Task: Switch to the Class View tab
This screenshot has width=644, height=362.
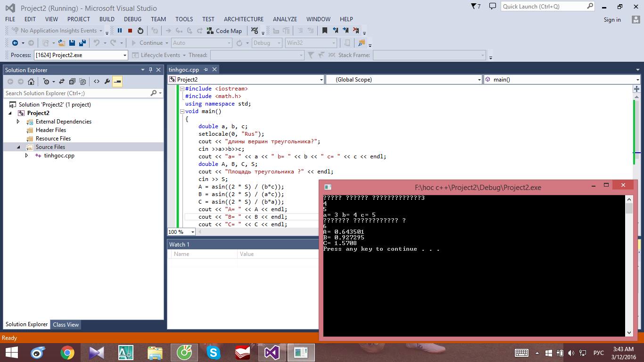Action: click(x=66, y=324)
